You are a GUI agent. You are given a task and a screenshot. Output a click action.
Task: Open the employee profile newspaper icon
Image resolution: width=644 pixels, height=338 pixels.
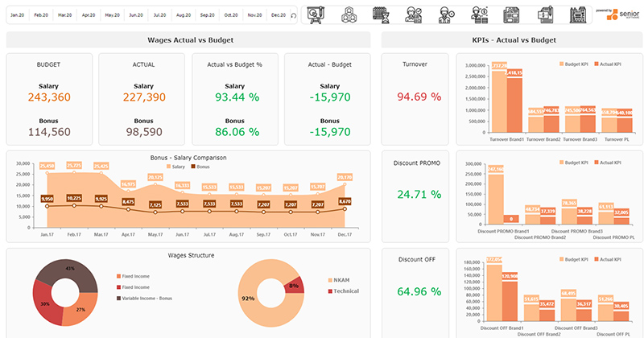coord(511,15)
